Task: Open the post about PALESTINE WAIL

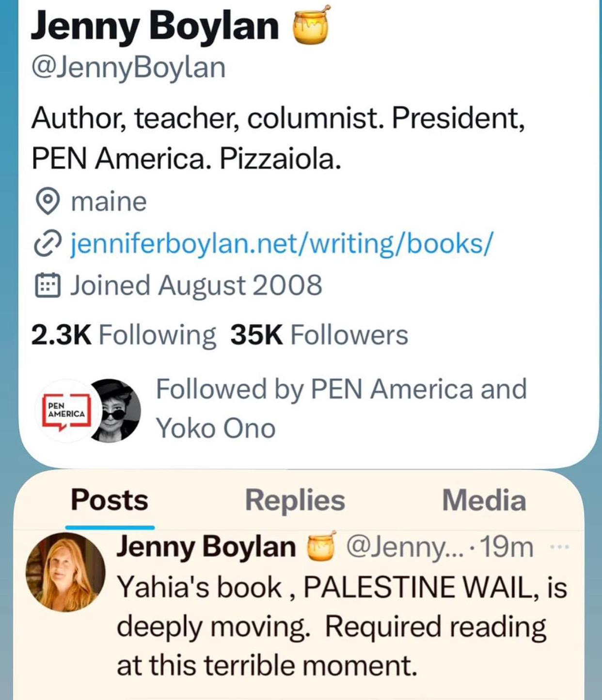Action: coord(342,626)
